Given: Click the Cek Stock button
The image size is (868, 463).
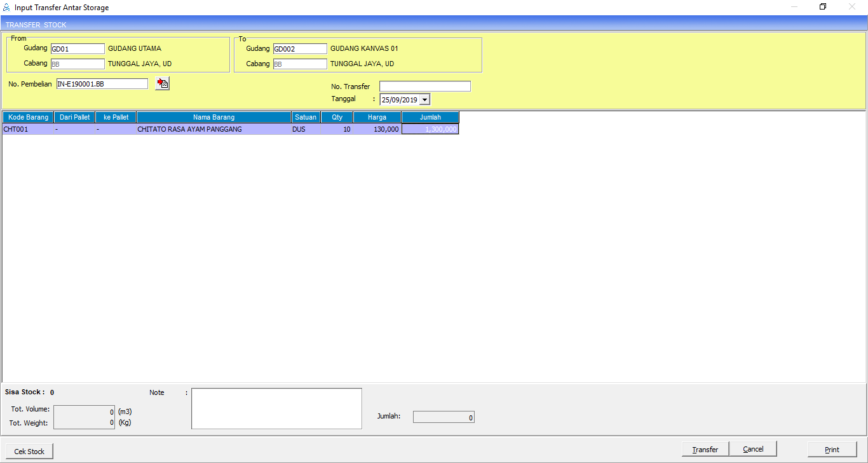Looking at the screenshot, I should 29,451.
